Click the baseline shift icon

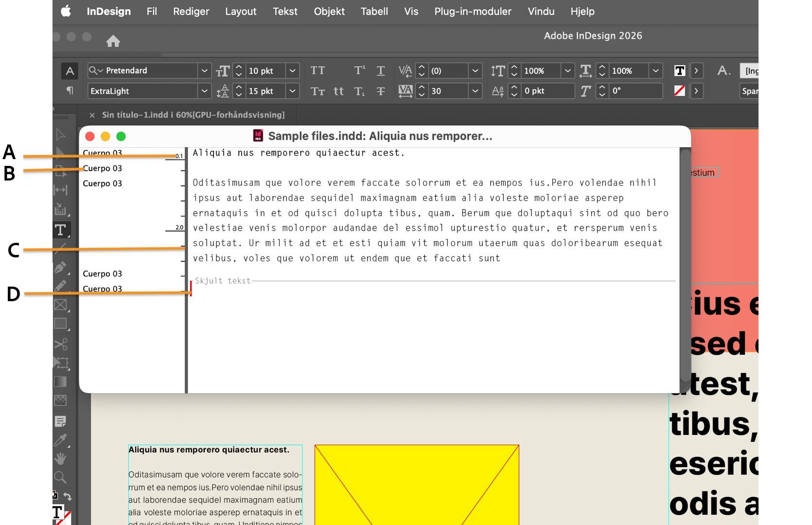(498, 91)
